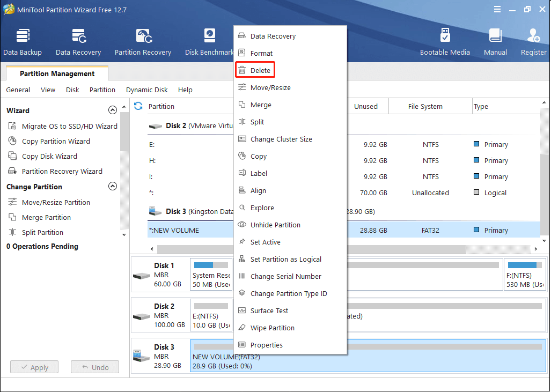Select the F:(NTFS) block in disk map
Image resolution: width=551 pixels, height=392 pixels.
click(525, 275)
